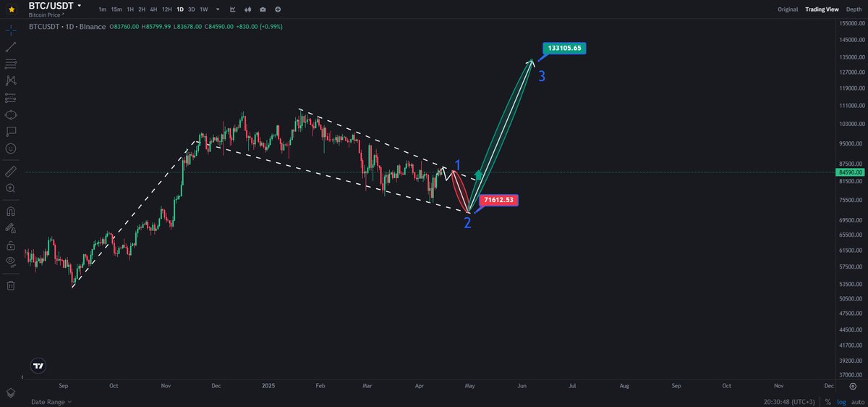Switch to the Depth chart tab
Screen dimensions: 868x407
click(x=853, y=9)
